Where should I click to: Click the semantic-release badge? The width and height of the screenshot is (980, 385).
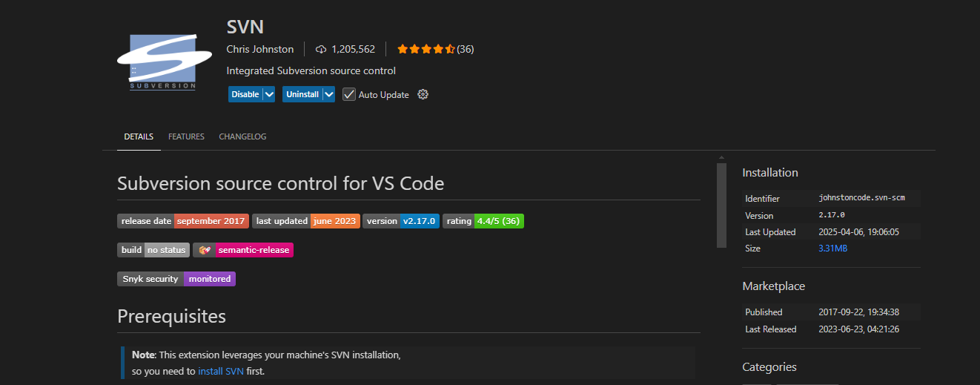(243, 250)
